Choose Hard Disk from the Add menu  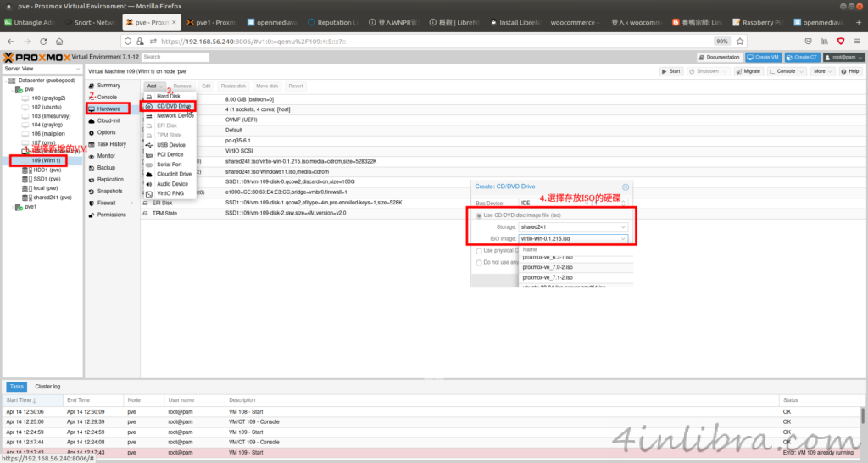click(x=169, y=97)
